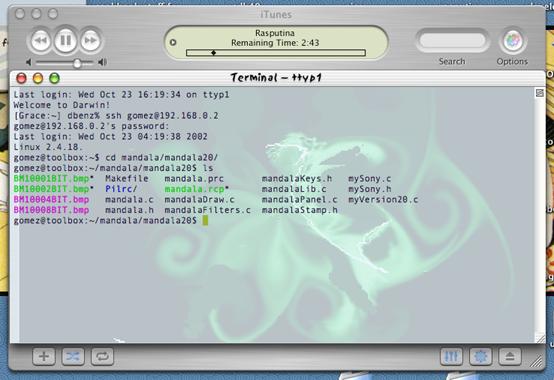Screen dimensions: 554x380
Task: Click the ssh gomez@192.168.0.2 command line
Action: click(116, 115)
